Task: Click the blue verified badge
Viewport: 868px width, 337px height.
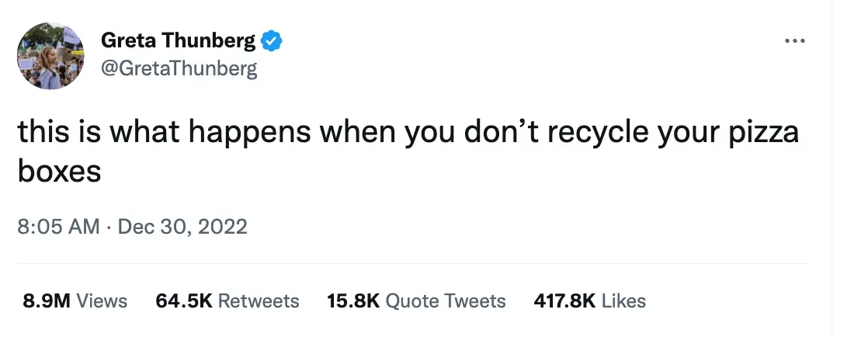Action: pos(272,40)
